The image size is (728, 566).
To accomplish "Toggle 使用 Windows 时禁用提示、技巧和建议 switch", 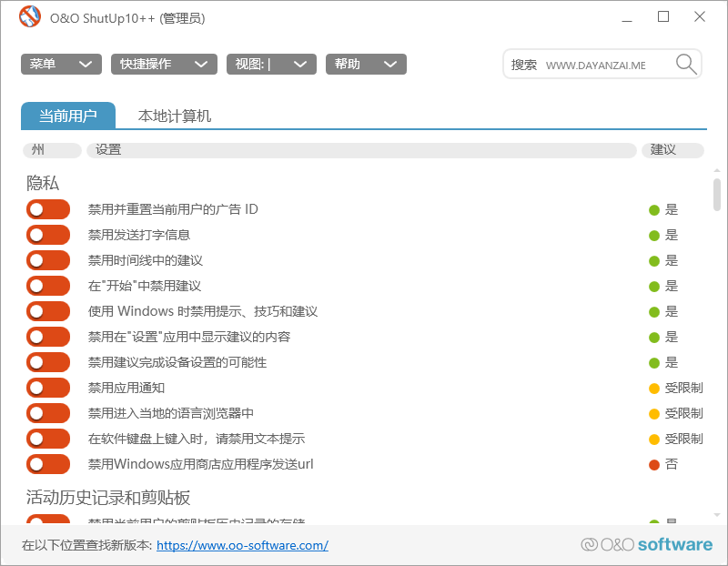I will 48,311.
